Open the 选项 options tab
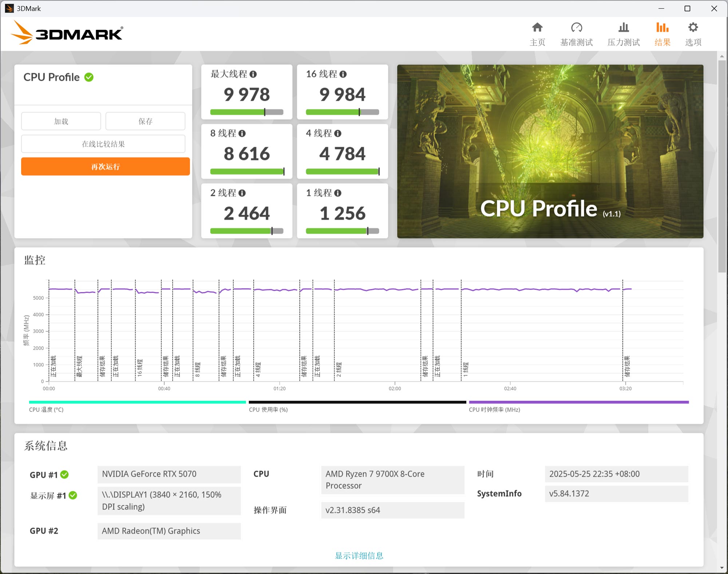Viewport: 728px width, 574px height. click(x=693, y=35)
